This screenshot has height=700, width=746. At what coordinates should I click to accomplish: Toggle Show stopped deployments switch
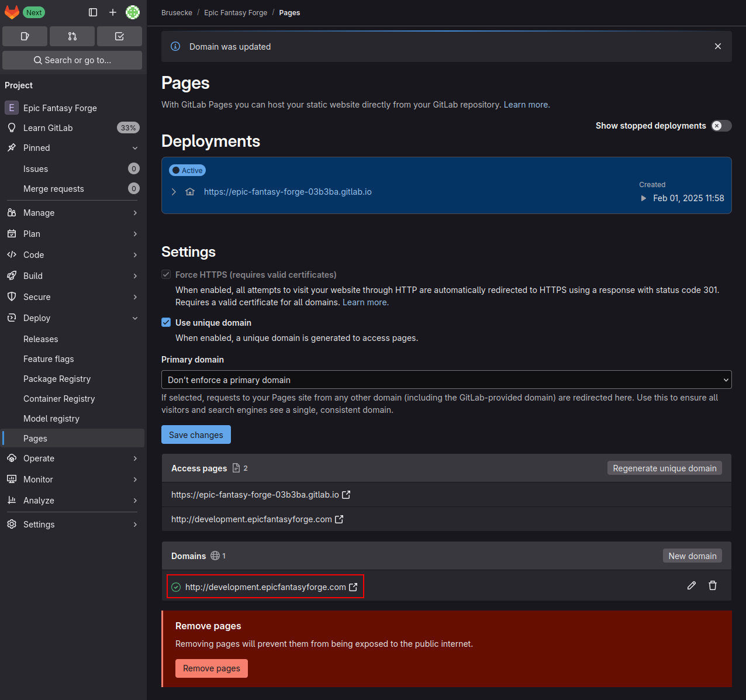coord(721,126)
